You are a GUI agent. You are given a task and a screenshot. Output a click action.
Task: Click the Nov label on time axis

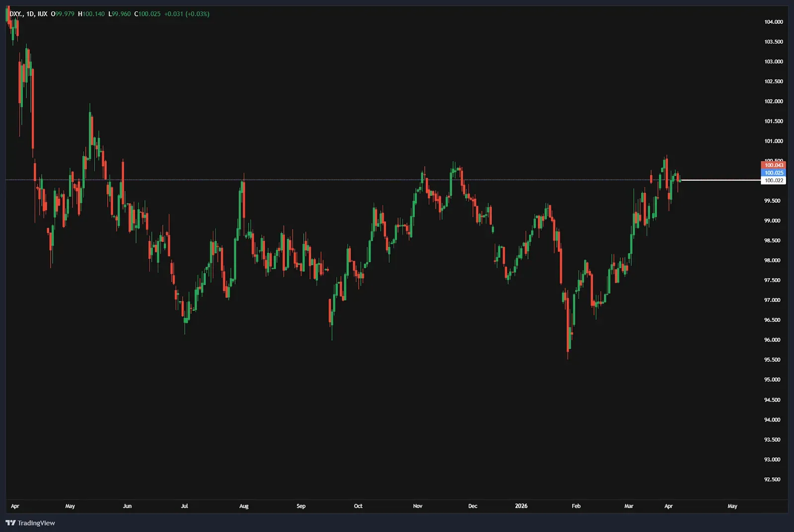[x=417, y=506]
